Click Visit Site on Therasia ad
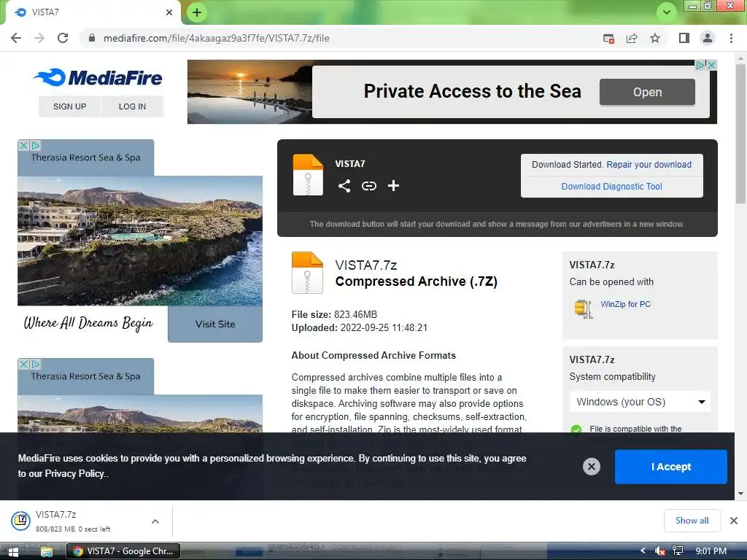 (x=215, y=324)
